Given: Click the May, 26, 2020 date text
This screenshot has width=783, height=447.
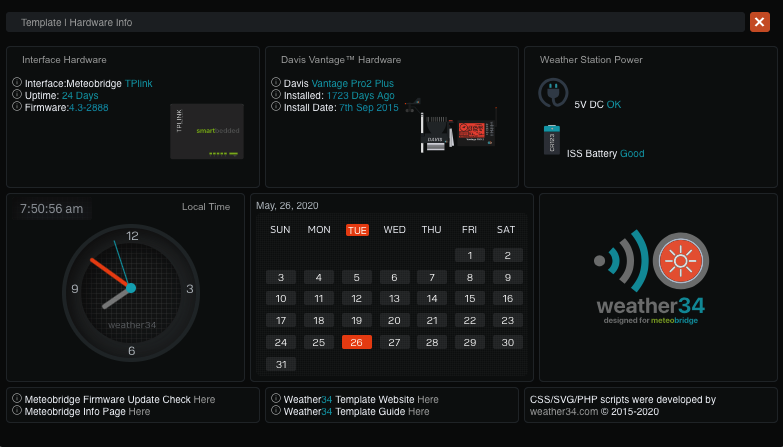Looking at the screenshot, I should point(287,206).
